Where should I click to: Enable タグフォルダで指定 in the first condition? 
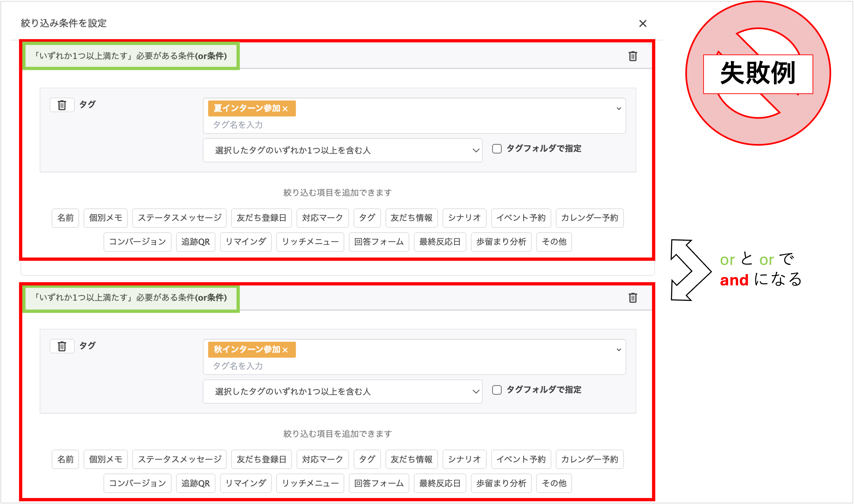click(497, 148)
